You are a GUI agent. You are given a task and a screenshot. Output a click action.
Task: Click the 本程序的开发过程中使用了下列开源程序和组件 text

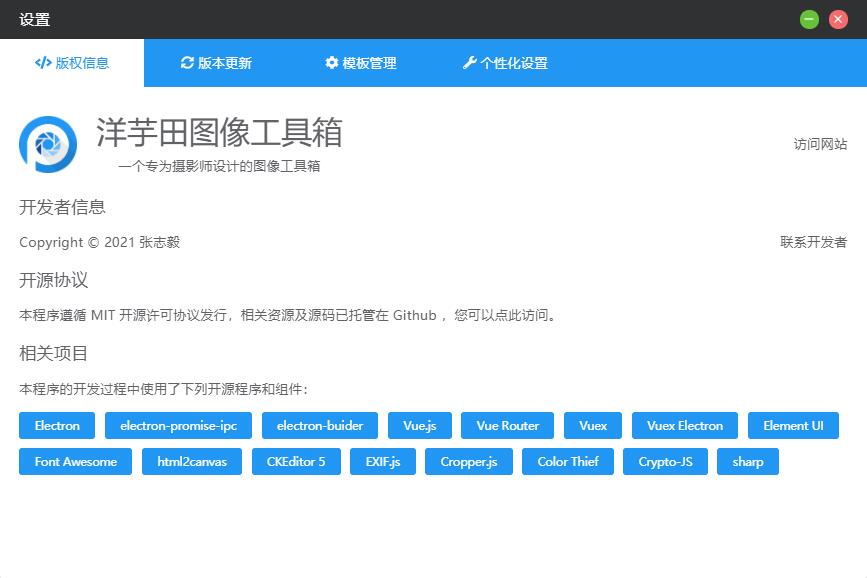pos(163,389)
